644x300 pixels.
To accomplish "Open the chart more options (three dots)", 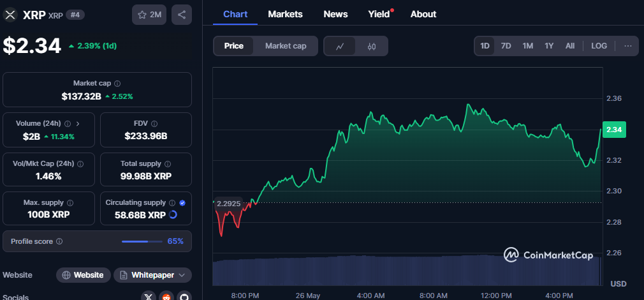I will point(628,46).
